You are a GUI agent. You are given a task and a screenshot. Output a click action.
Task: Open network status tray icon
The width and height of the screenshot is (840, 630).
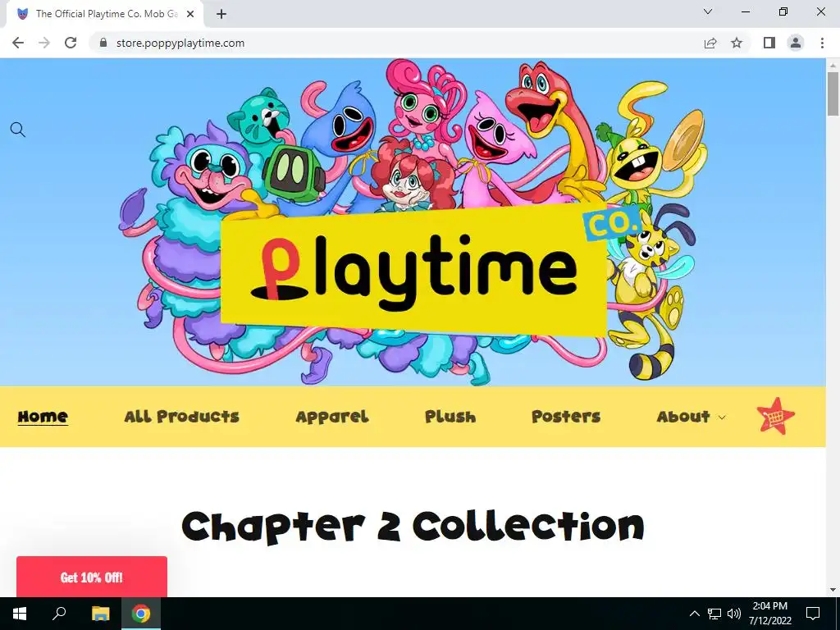[x=714, y=614]
